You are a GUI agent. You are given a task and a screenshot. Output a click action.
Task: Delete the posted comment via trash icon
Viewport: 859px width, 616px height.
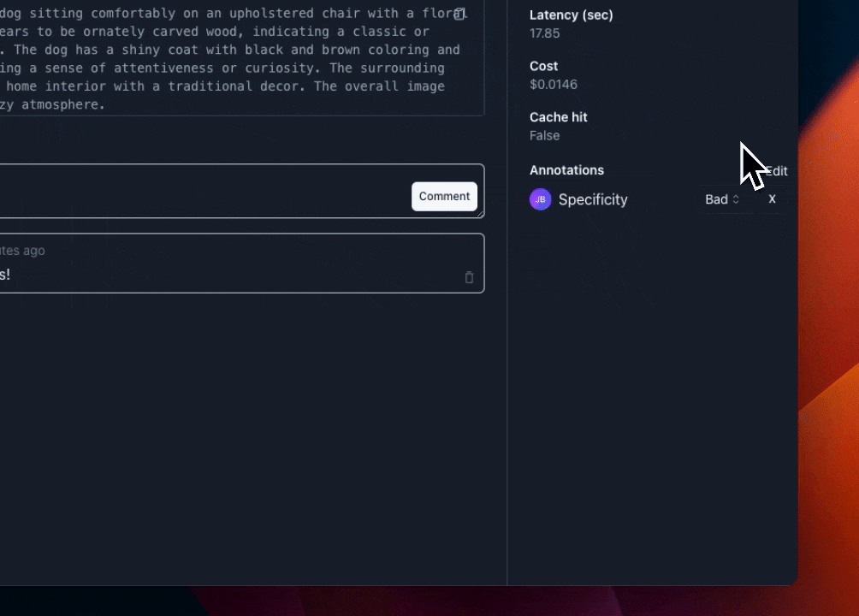[469, 277]
